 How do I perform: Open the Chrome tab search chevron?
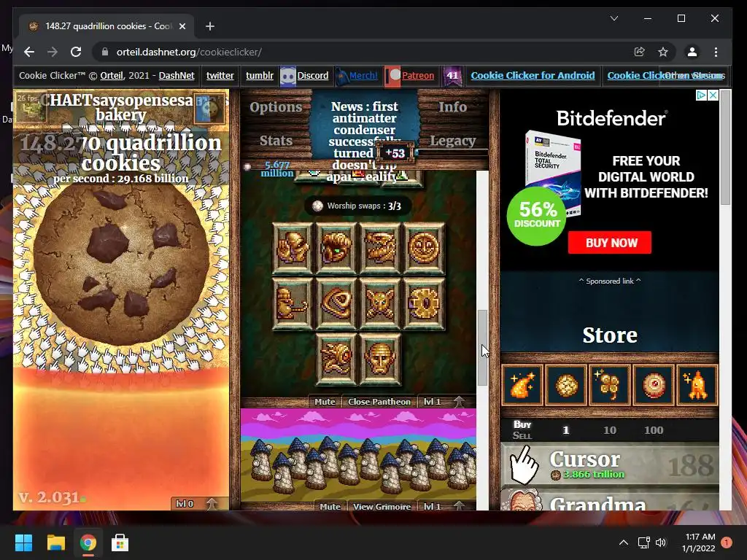(614, 18)
